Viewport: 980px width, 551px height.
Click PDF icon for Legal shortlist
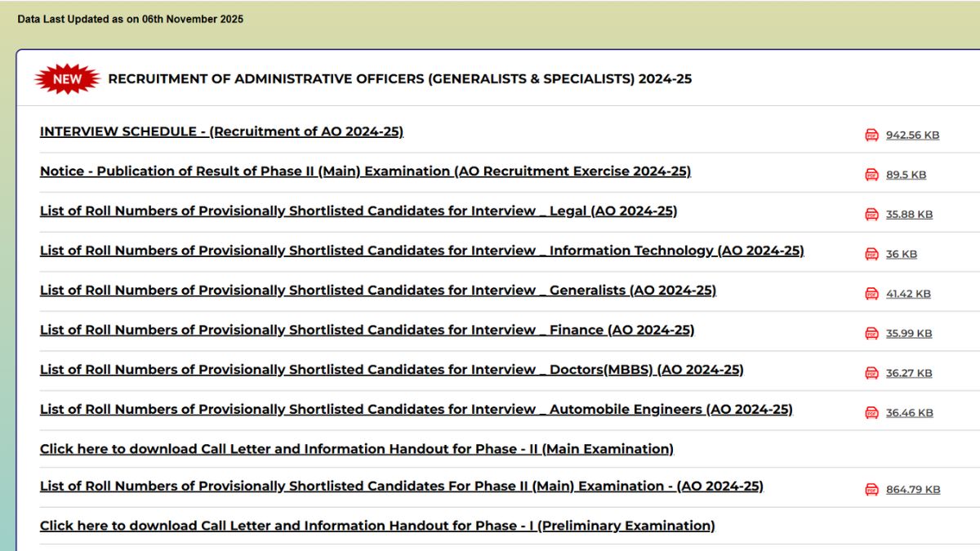coord(871,214)
